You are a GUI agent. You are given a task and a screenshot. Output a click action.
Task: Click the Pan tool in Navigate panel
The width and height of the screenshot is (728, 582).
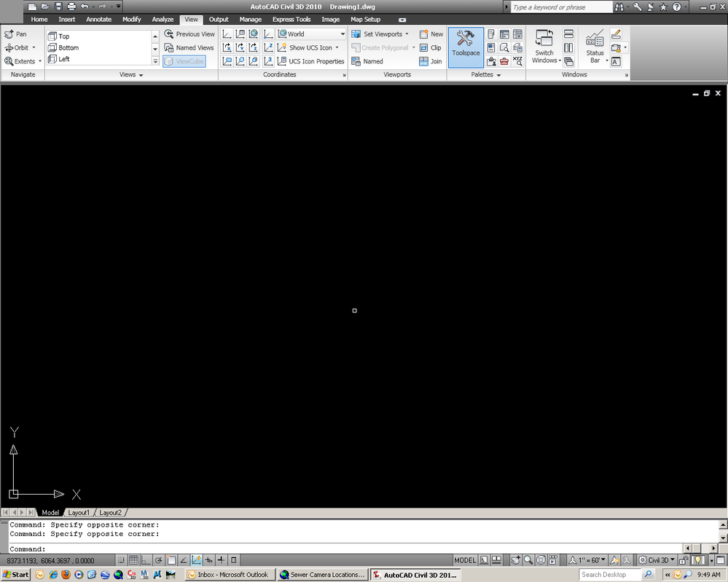15,34
